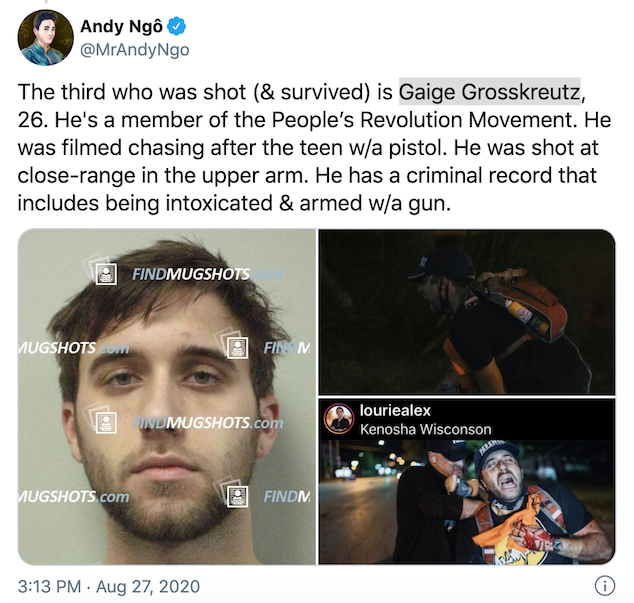The image size is (634, 603).
Task: Click the blue verified badge
Action: point(177,27)
